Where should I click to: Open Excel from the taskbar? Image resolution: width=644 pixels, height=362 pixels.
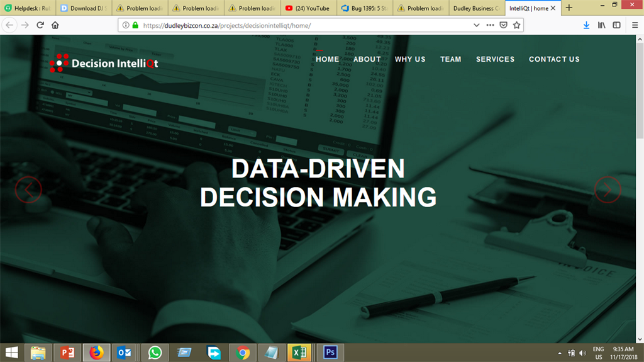[x=299, y=353]
